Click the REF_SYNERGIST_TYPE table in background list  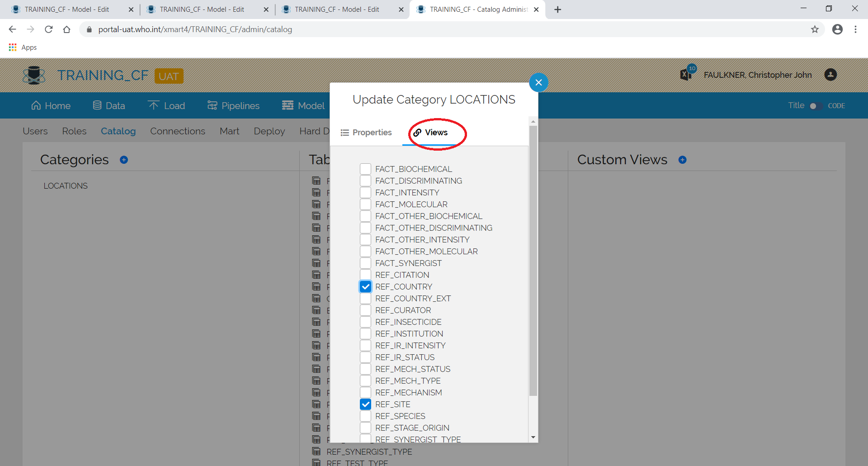[x=369, y=452]
